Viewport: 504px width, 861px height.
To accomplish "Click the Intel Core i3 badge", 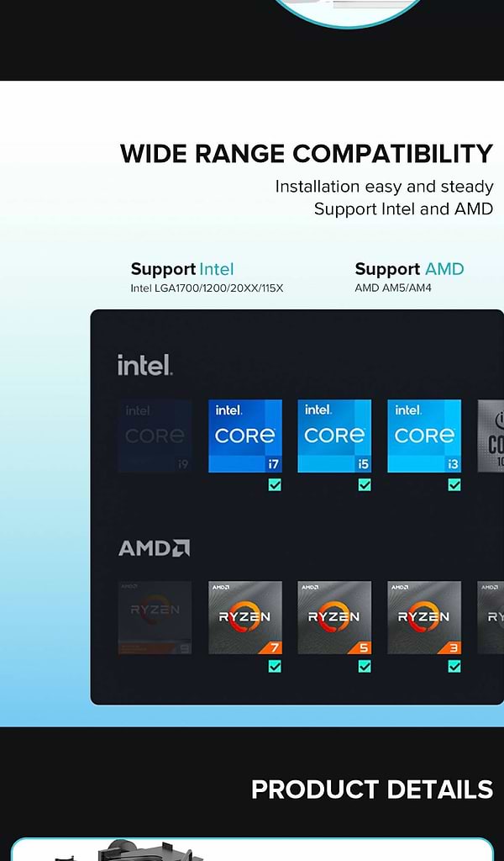I will (424, 436).
